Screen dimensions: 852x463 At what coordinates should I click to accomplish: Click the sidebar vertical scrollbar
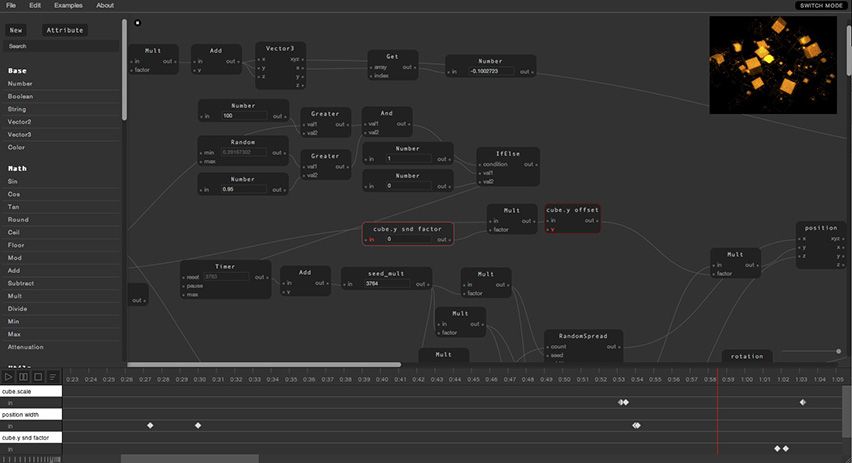(x=124, y=70)
